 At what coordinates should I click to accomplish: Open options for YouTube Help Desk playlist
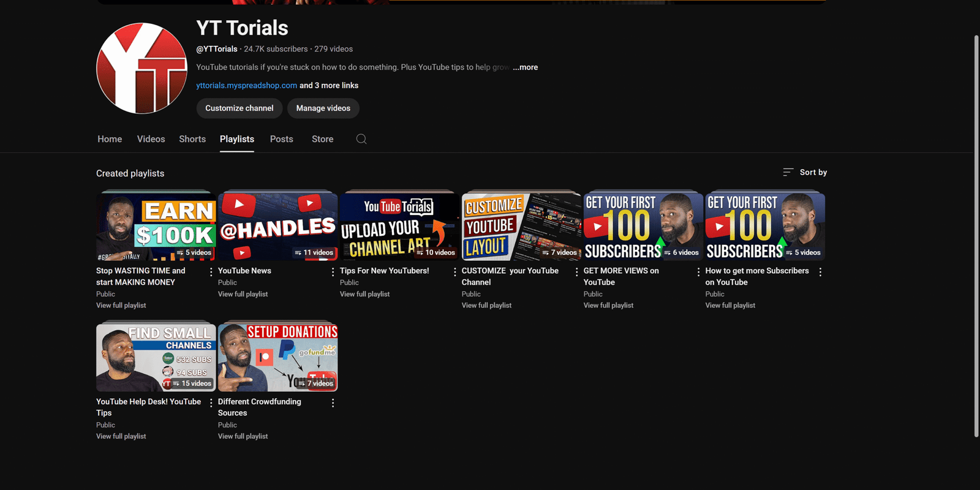coord(211,402)
